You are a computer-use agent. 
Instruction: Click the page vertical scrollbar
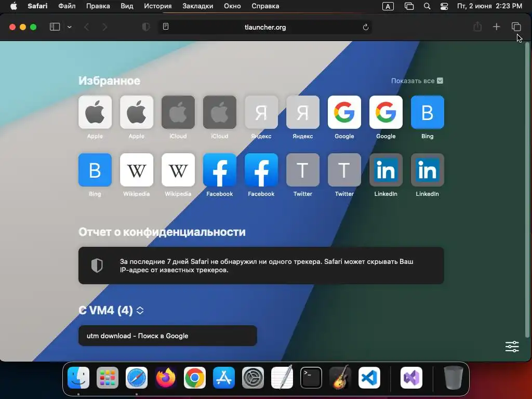pos(527,189)
